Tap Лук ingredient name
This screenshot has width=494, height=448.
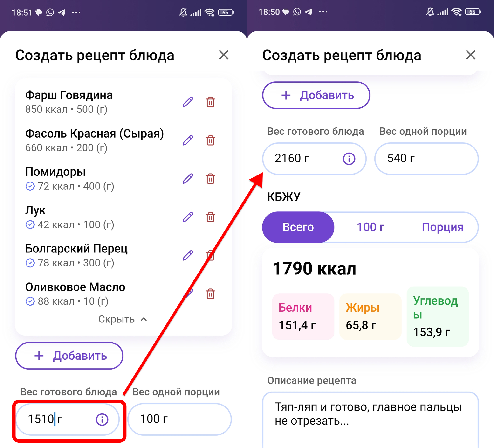35,210
